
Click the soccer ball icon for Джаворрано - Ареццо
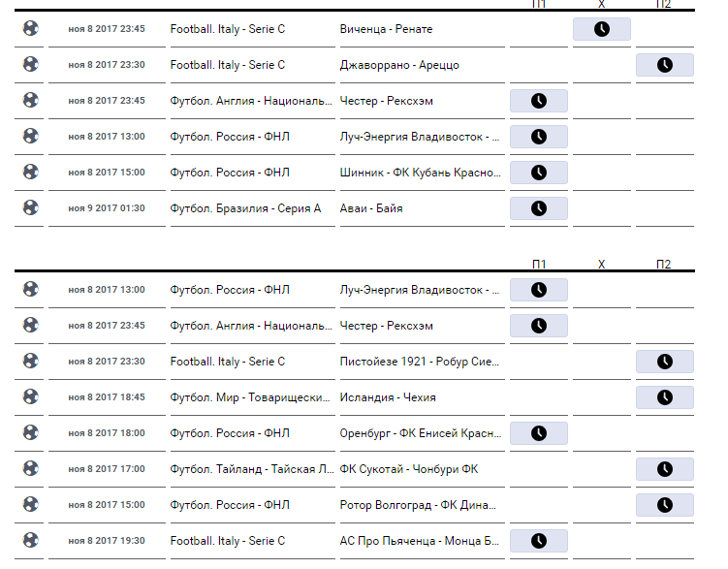(31, 65)
